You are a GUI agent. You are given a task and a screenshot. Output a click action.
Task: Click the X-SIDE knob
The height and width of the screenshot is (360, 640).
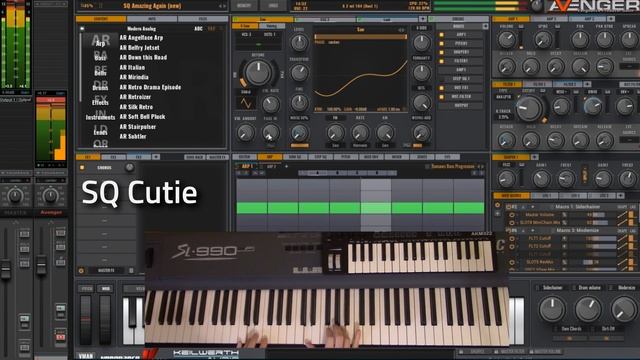click(x=421, y=42)
